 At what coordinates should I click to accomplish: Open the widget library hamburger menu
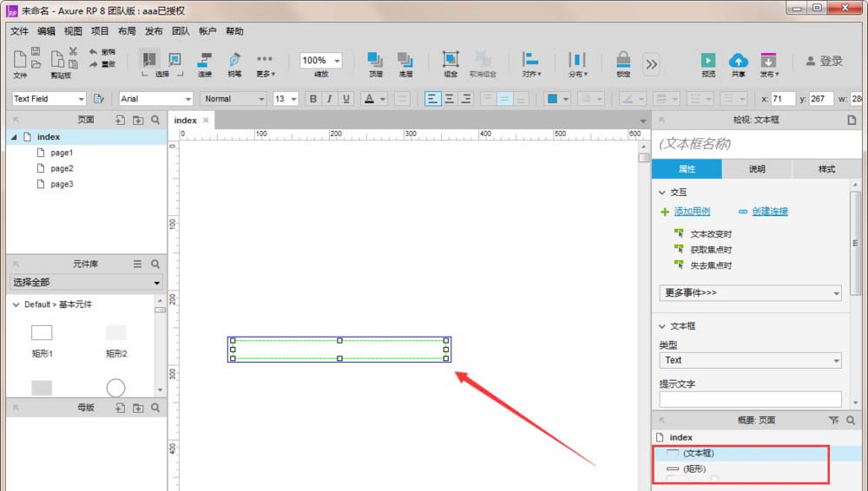[x=137, y=264]
